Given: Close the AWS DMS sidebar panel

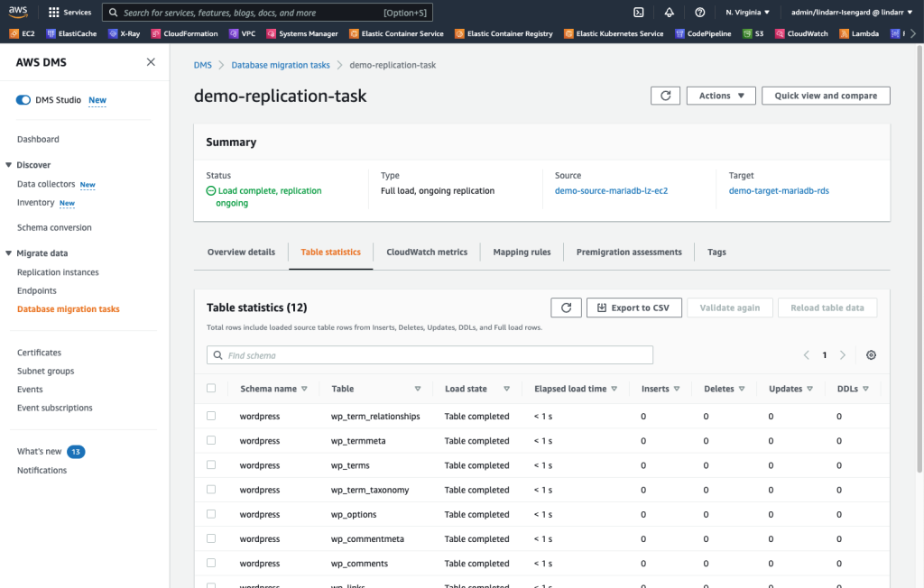Looking at the screenshot, I should point(151,62).
